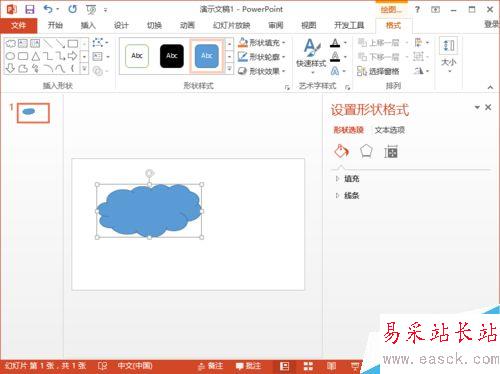The image size is (500, 374).
Task: Choose the straight line shape
Action: click(48, 43)
